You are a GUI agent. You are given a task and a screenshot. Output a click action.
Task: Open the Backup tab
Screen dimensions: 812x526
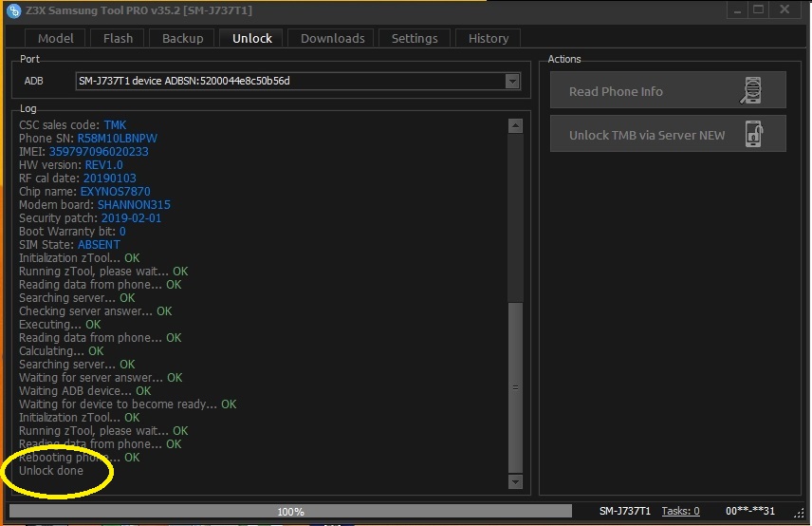[x=182, y=38]
